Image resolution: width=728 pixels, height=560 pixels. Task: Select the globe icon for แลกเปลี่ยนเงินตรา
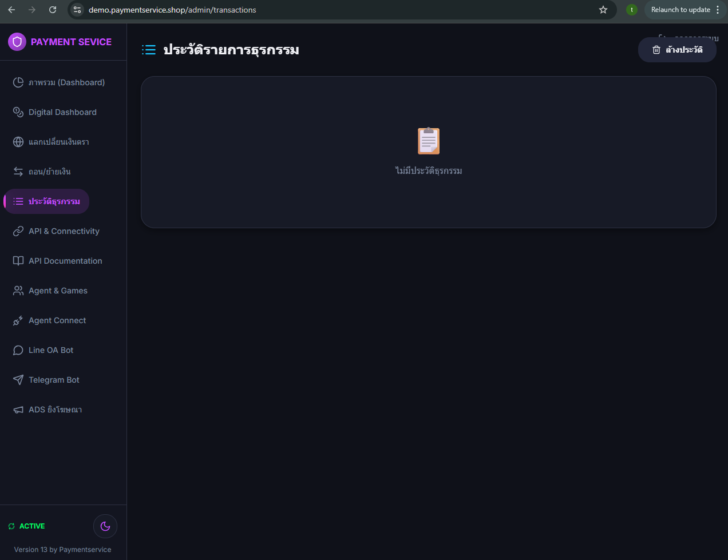coord(18,142)
